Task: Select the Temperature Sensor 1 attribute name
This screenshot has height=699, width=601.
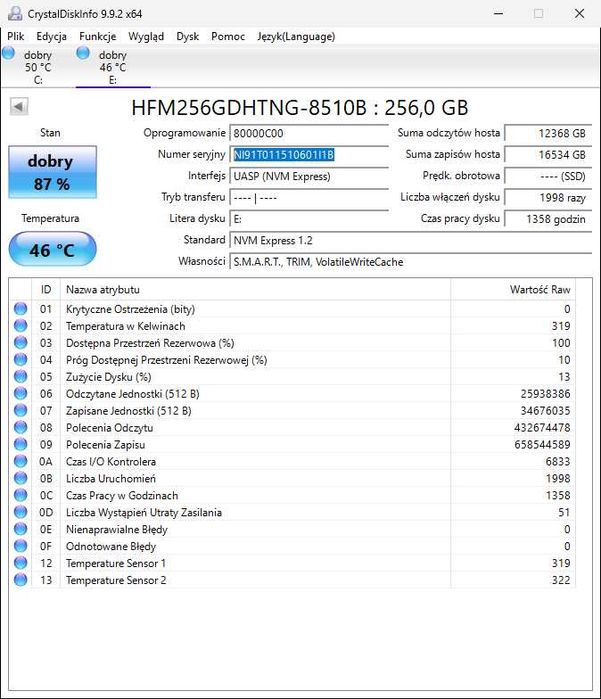Action: pyautogui.click(x=116, y=563)
